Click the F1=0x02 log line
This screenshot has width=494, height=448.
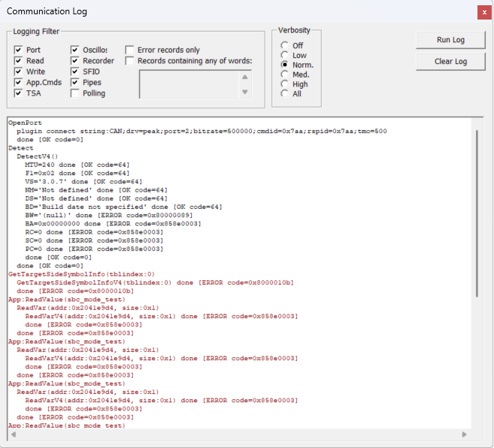pyautogui.click(x=77, y=174)
